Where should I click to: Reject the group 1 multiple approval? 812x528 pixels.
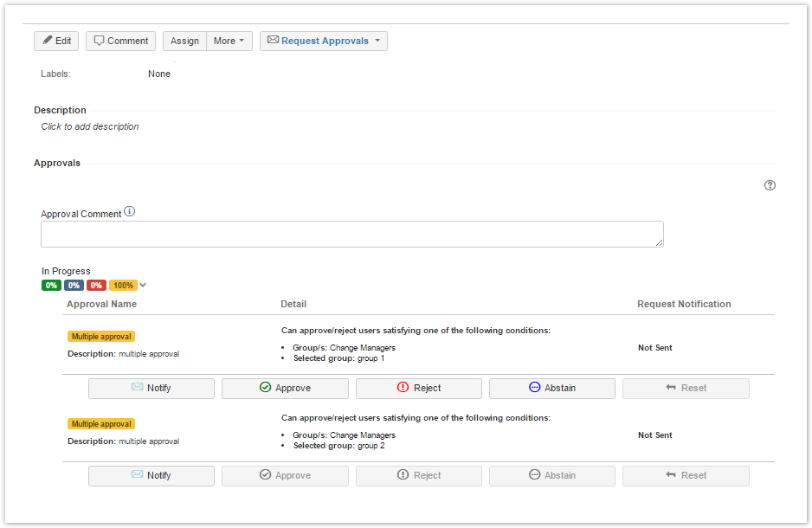tap(418, 388)
